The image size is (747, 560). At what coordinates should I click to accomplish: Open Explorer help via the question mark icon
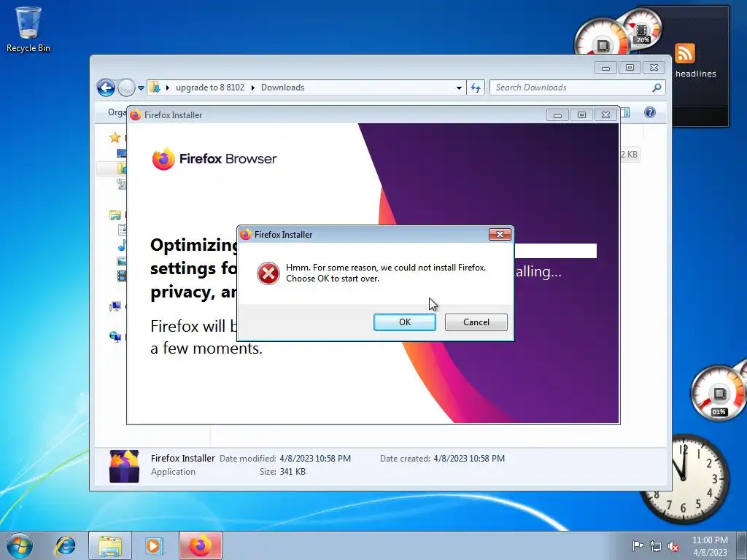[x=650, y=112]
